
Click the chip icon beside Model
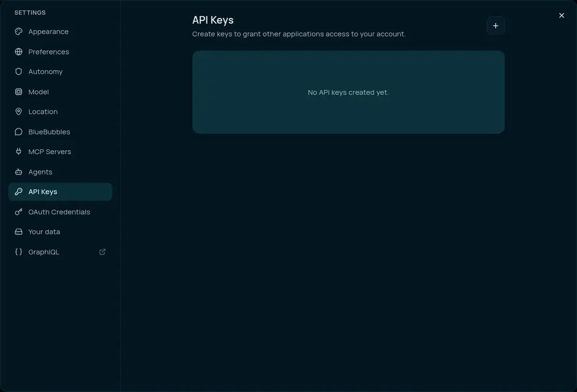[18, 92]
